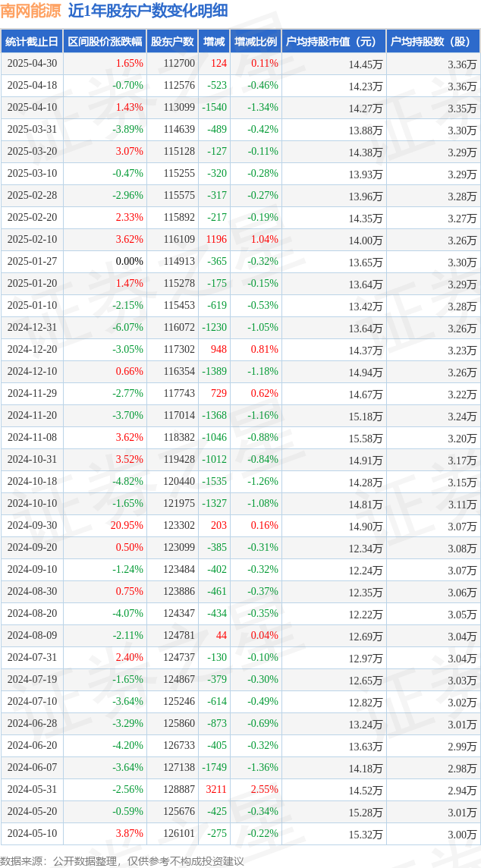Select the 股东户数 column header

(x=171, y=42)
